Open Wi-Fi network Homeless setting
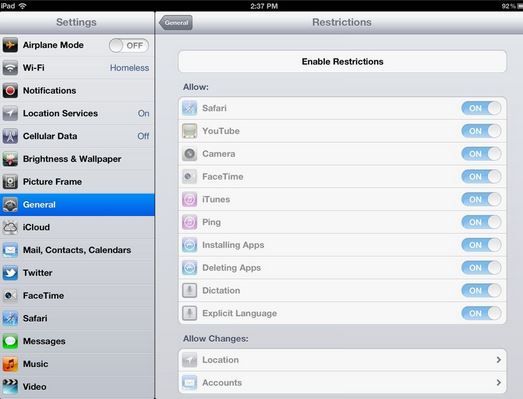 [77, 68]
